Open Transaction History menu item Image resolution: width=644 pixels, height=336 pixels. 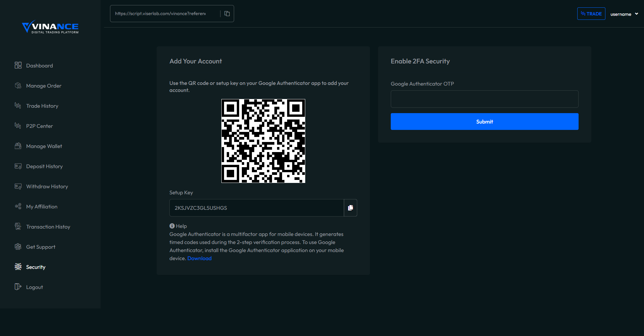48,227
